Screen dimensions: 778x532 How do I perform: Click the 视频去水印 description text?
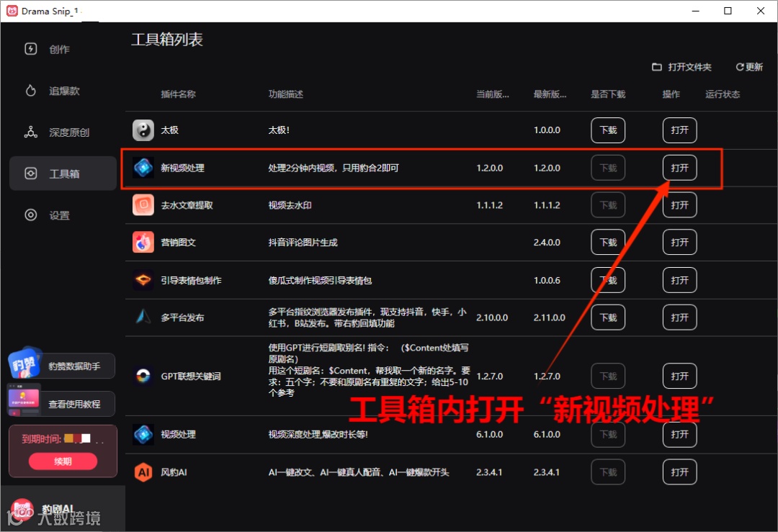pyautogui.click(x=290, y=204)
